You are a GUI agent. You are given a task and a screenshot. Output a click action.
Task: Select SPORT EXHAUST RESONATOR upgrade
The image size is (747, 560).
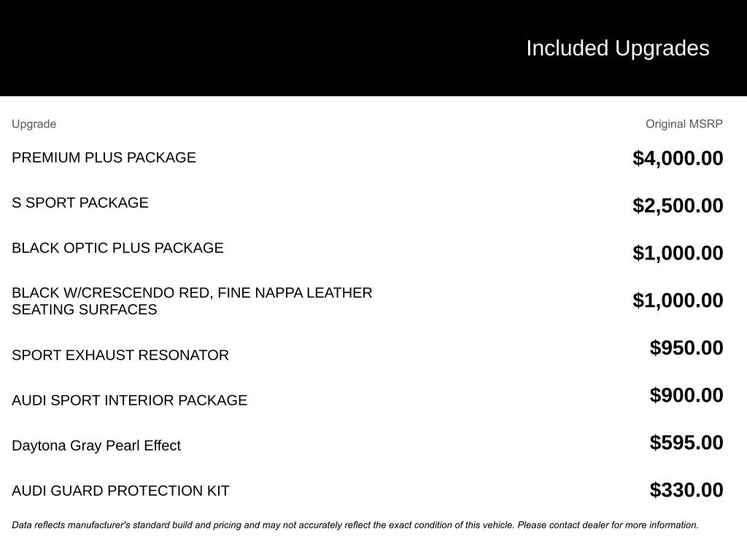(x=120, y=355)
